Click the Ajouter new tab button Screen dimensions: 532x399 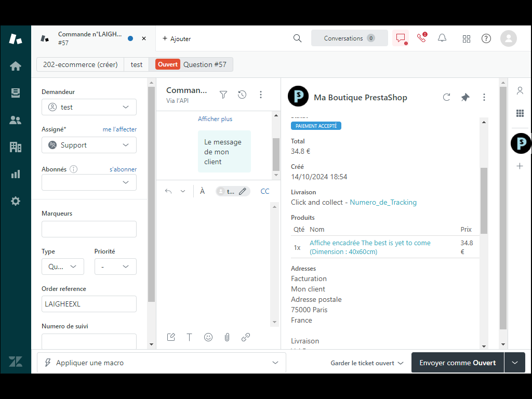(177, 38)
